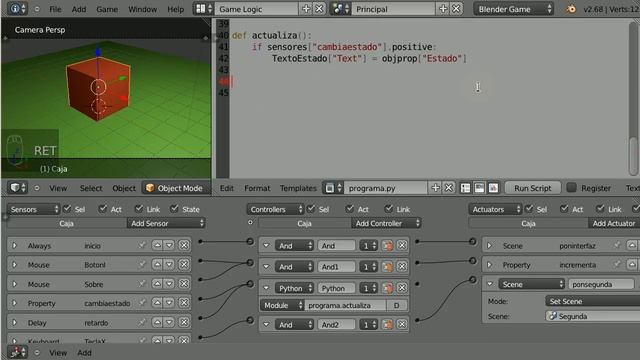
Task: Toggle line numbers display in text editor
Action: click(x=465, y=188)
